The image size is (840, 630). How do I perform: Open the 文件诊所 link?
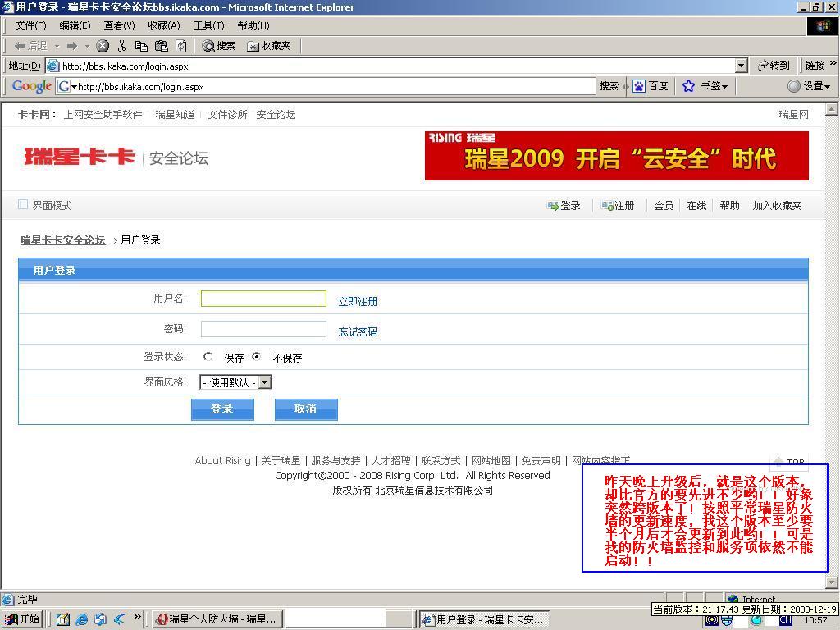tap(228, 115)
